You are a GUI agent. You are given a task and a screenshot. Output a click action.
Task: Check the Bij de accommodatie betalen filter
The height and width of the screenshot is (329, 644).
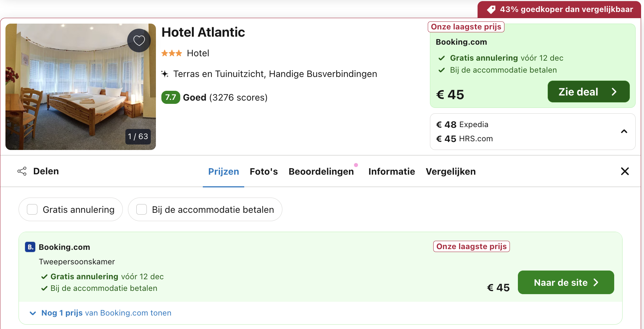[141, 209]
